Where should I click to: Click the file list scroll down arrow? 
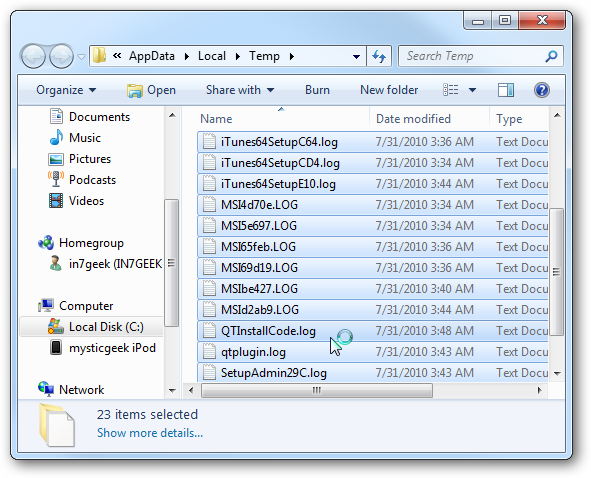click(x=557, y=374)
